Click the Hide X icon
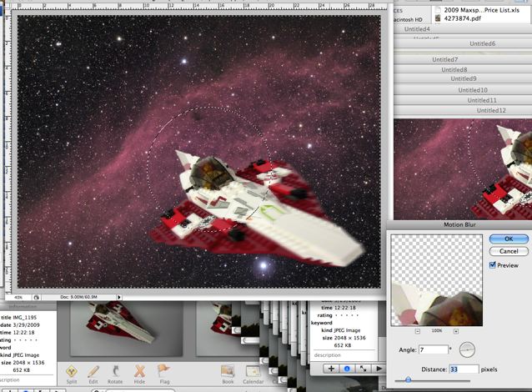 click(x=140, y=371)
